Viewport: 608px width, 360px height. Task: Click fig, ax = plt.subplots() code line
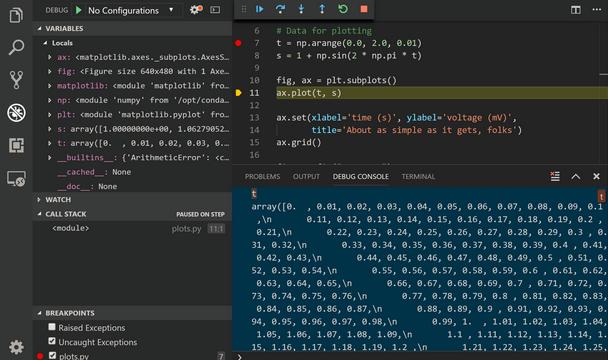(x=337, y=80)
